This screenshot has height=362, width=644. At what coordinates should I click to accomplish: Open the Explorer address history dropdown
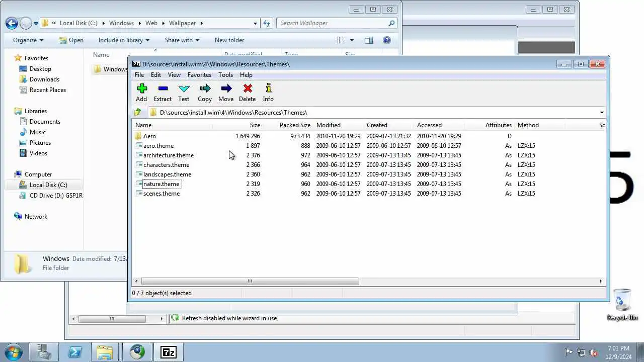[x=256, y=23]
